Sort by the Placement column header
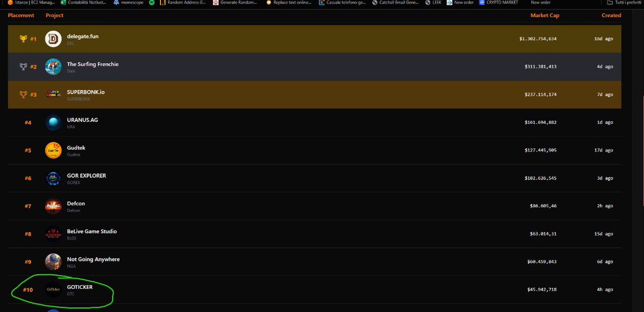 click(x=21, y=15)
